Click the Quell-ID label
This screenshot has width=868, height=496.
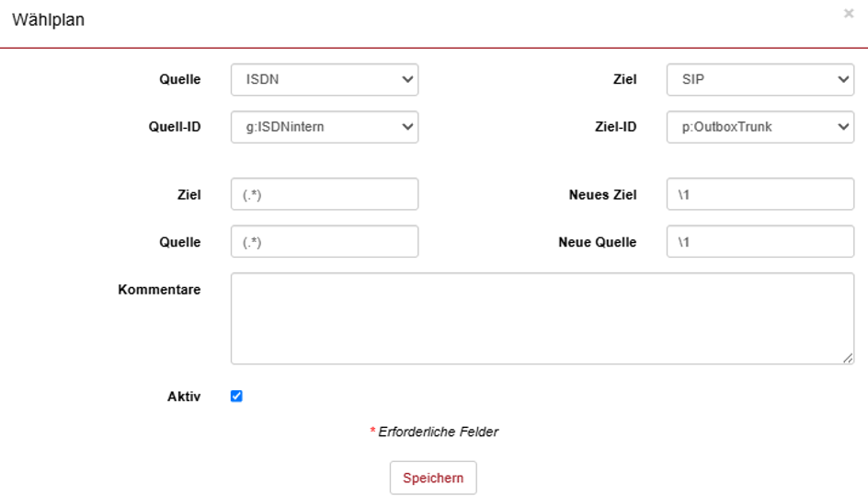point(175,127)
